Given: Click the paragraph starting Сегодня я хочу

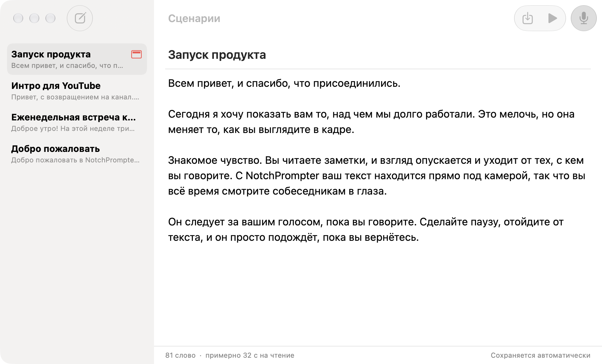Looking at the screenshot, I should click(371, 122).
